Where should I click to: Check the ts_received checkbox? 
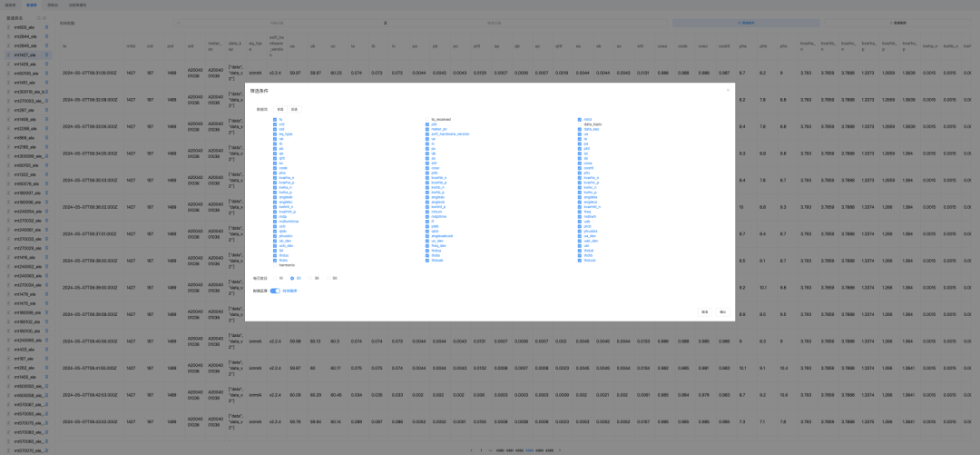click(x=427, y=119)
